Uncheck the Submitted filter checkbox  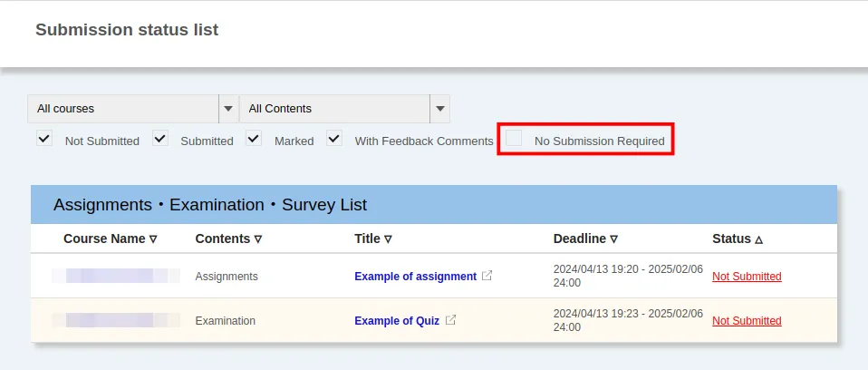[x=160, y=139]
